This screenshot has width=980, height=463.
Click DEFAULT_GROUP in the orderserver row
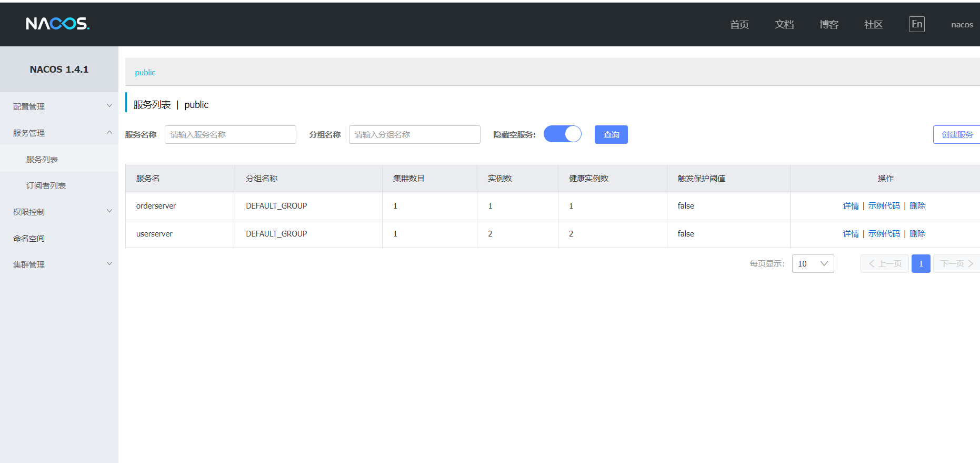point(276,205)
